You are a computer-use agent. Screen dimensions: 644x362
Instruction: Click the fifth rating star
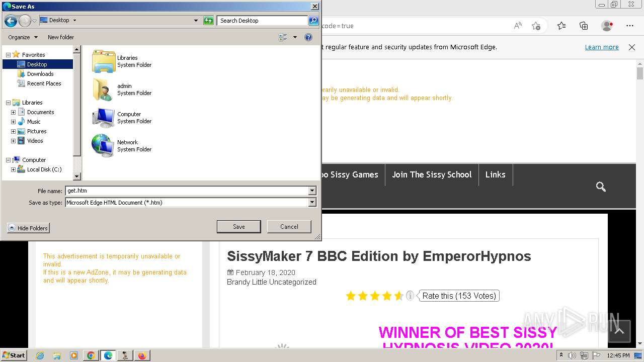399,296
